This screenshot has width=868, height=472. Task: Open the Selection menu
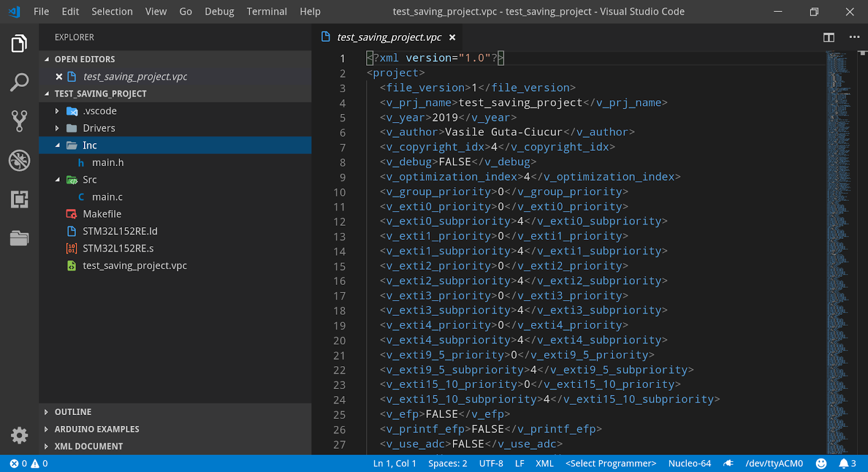(112, 11)
